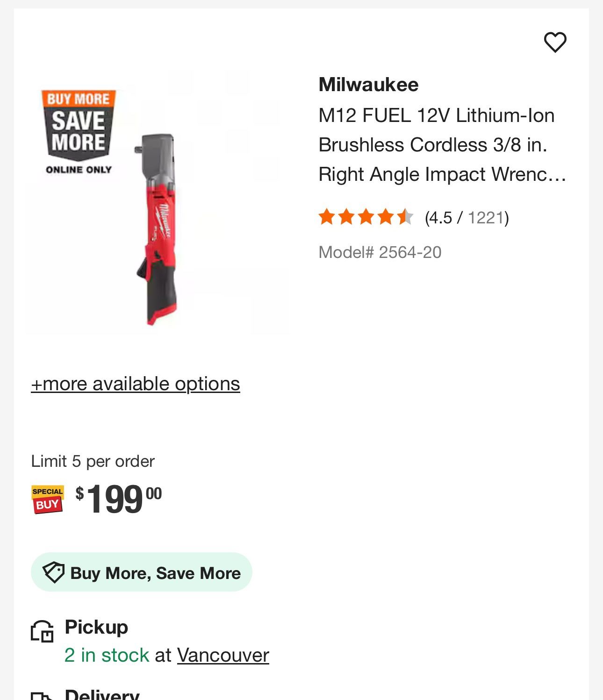Image resolution: width=603 pixels, height=700 pixels.
Task: Open the M12 FUEL impact wrench title
Action: click(442, 145)
